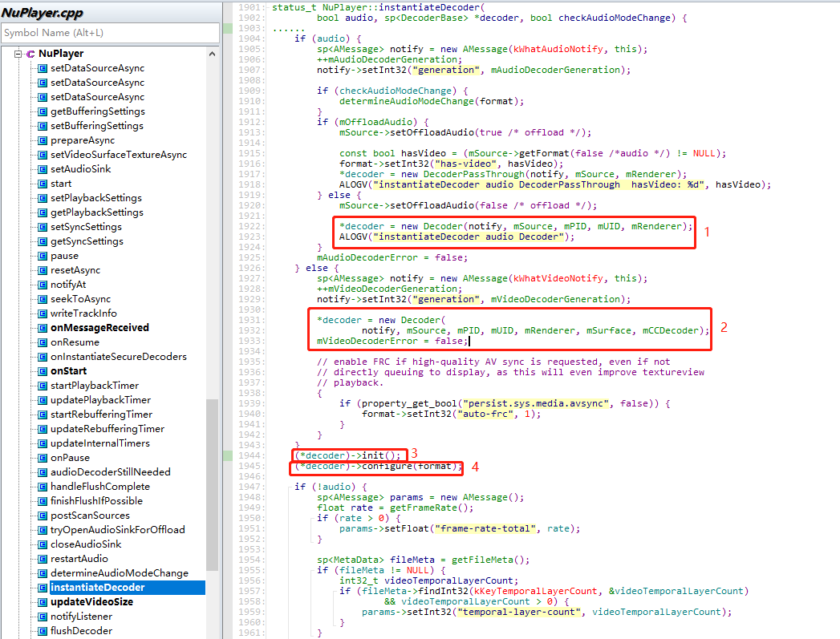Screen dimensions: 840x639
Task: Click icon beside pause function
Action: coord(43,256)
